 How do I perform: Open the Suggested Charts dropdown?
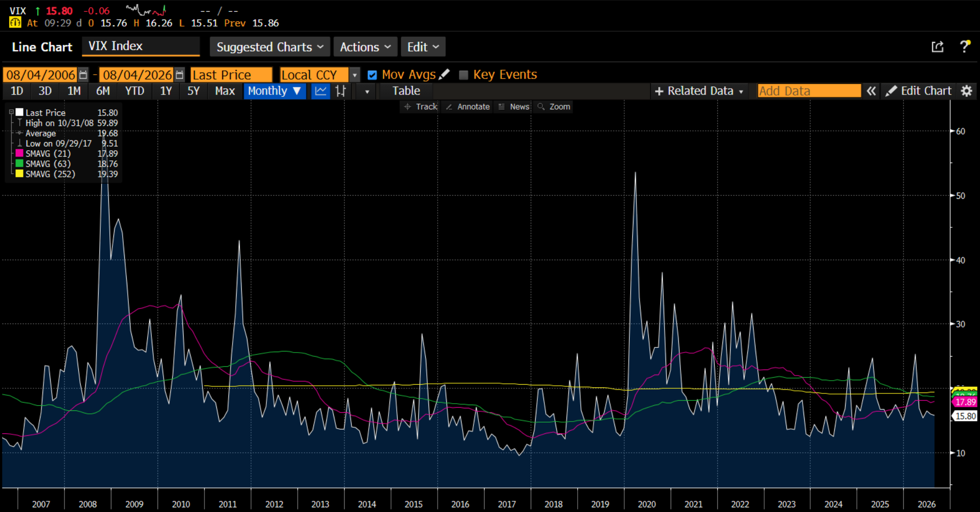[270, 47]
